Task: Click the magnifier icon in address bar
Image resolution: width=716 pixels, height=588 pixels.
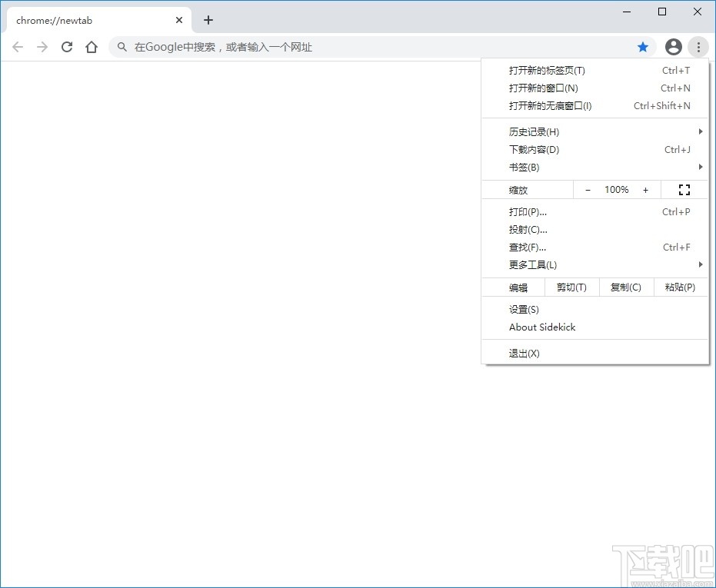Action: [x=122, y=47]
